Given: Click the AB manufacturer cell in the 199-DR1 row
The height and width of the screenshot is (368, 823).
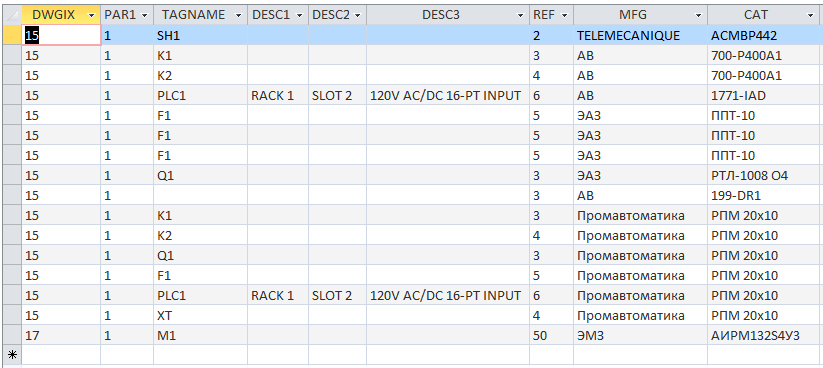Looking at the screenshot, I should click(x=640, y=195).
